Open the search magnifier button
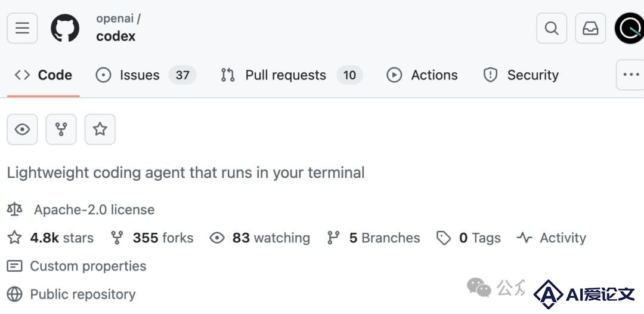The height and width of the screenshot is (314, 644). coord(552,29)
